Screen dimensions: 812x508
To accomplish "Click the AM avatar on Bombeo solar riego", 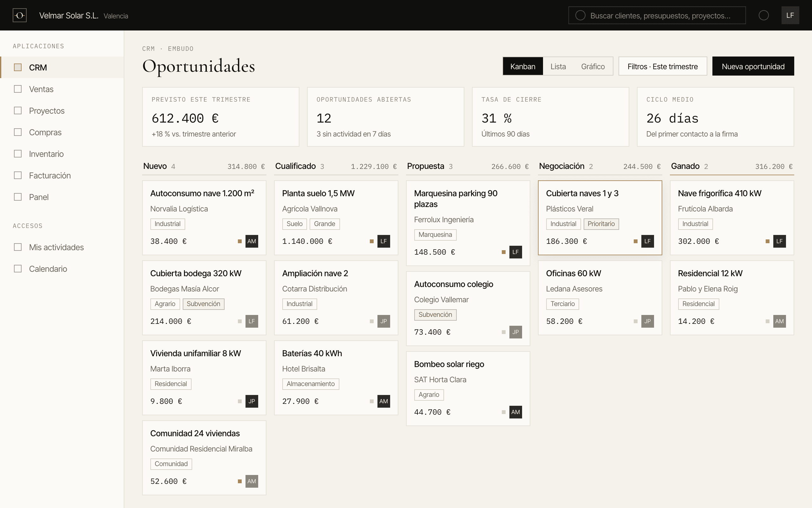I will click(515, 412).
